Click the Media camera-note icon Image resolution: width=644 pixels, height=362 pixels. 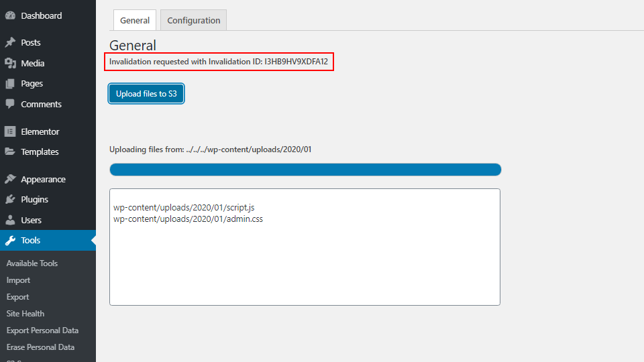[10, 63]
